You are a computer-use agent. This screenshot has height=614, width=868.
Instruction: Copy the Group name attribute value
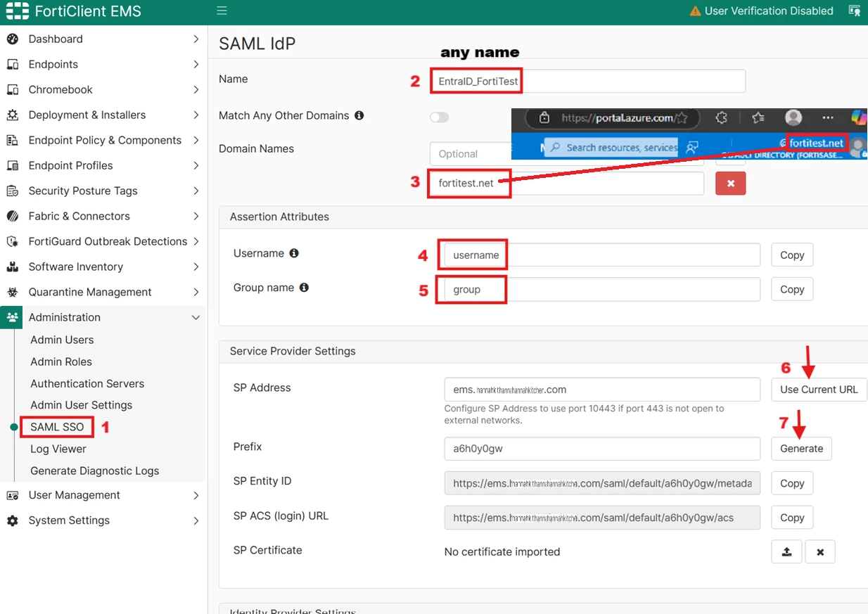(x=792, y=290)
